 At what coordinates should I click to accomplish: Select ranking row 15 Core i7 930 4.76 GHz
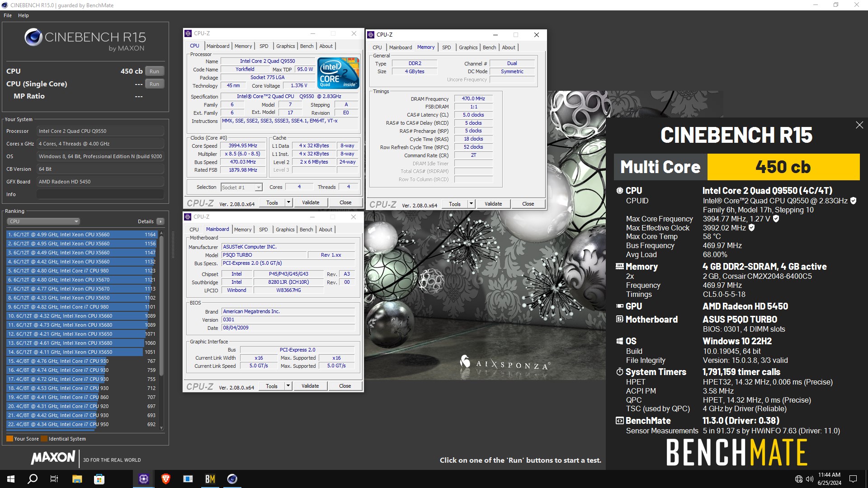pos(81,361)
